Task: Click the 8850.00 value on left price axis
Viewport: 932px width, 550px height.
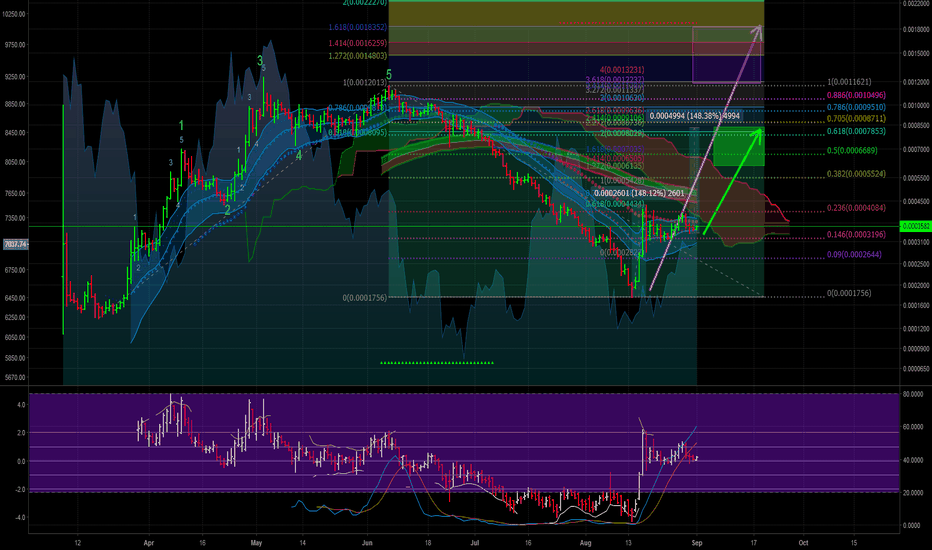Action: click(x=15, y=105)
